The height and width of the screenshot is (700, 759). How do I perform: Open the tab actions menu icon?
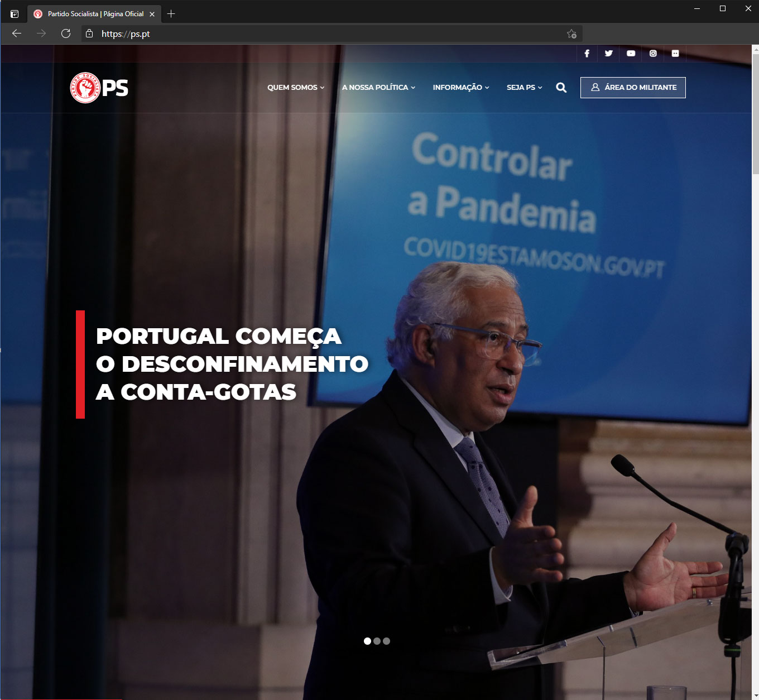click(x=15, y=14)
